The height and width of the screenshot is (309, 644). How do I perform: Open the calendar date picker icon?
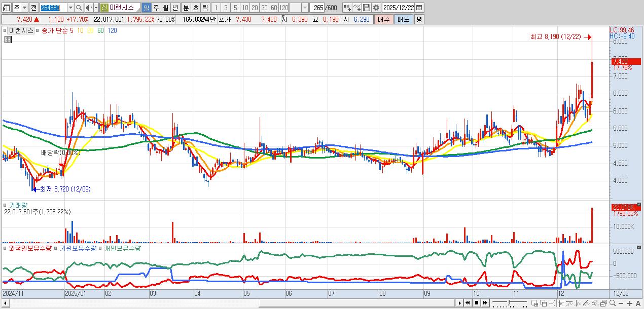419,8
